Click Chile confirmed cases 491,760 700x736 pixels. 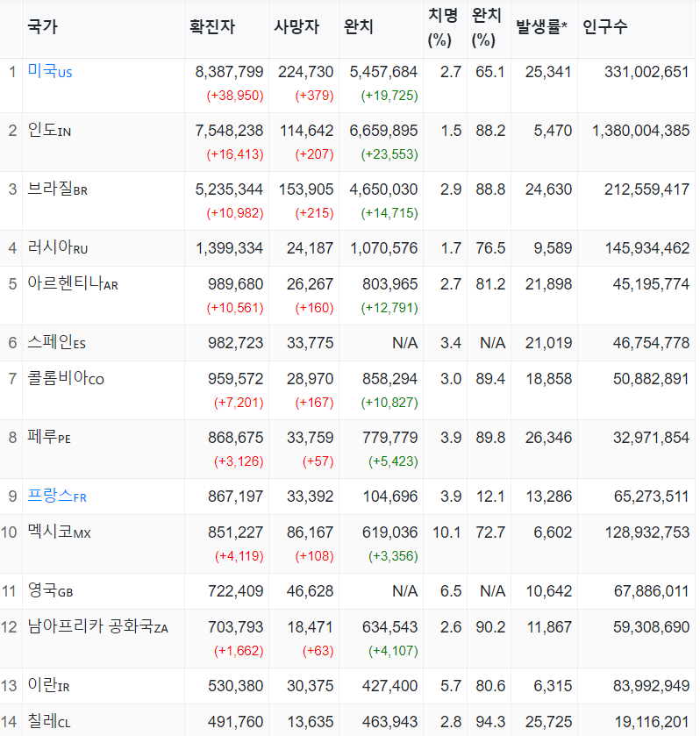[x=236, y=722]
